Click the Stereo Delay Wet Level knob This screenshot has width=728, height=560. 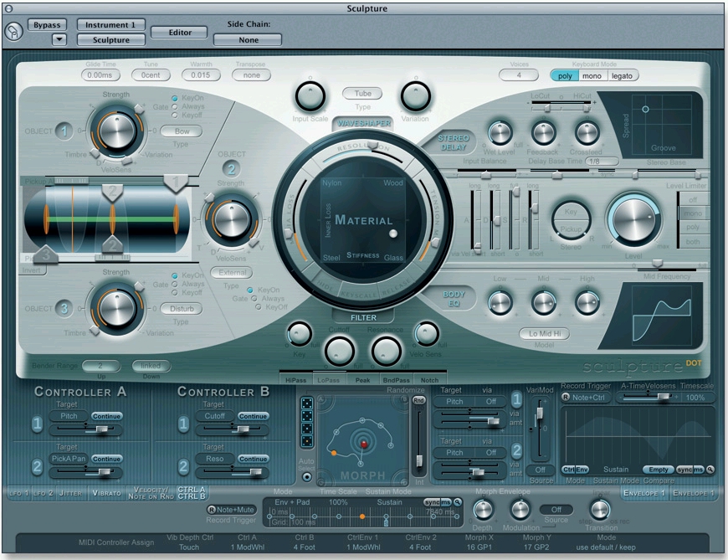coord(500,133)
